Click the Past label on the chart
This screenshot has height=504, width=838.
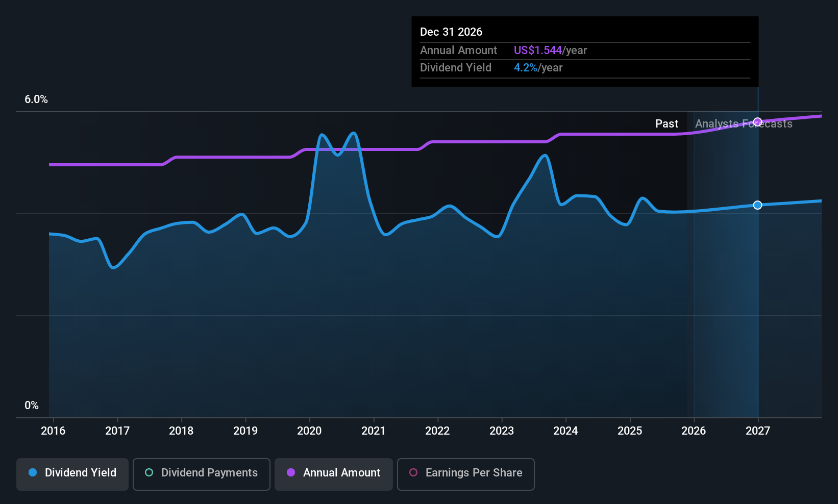[x=667, y=124]
